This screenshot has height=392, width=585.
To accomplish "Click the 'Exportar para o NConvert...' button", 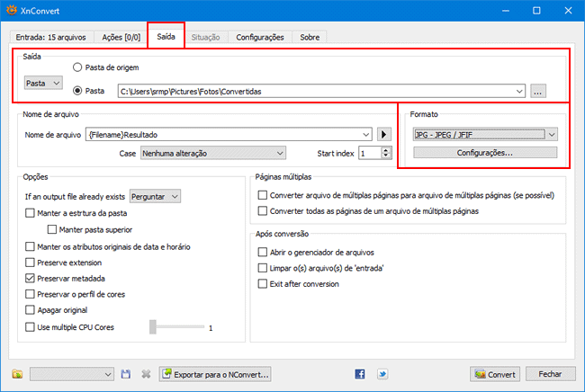I will coord(215,374).
